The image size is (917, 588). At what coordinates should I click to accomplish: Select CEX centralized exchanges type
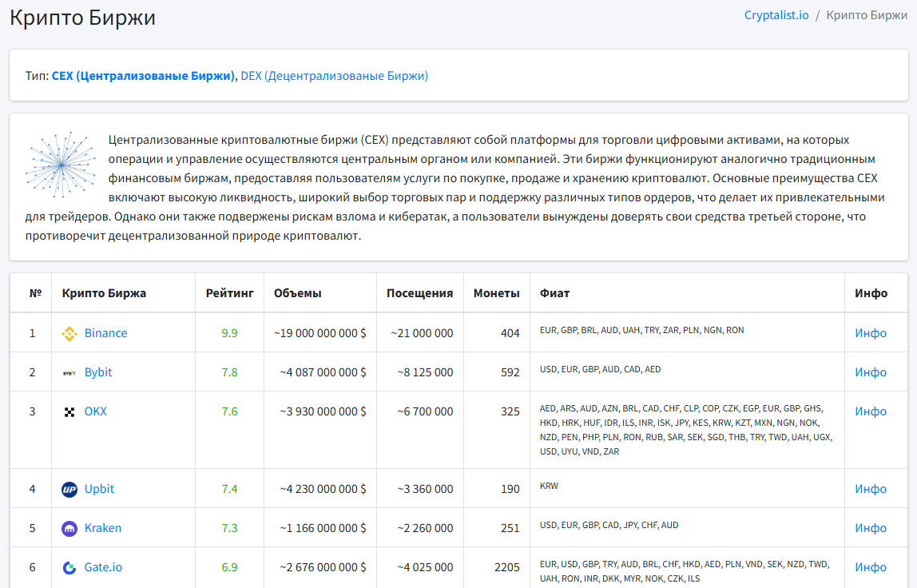(143, 76)
